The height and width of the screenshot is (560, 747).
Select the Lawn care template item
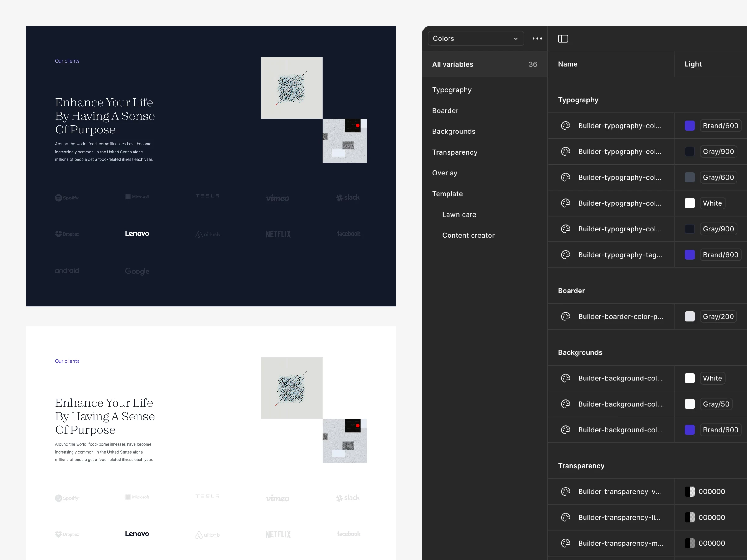(459, 215)
